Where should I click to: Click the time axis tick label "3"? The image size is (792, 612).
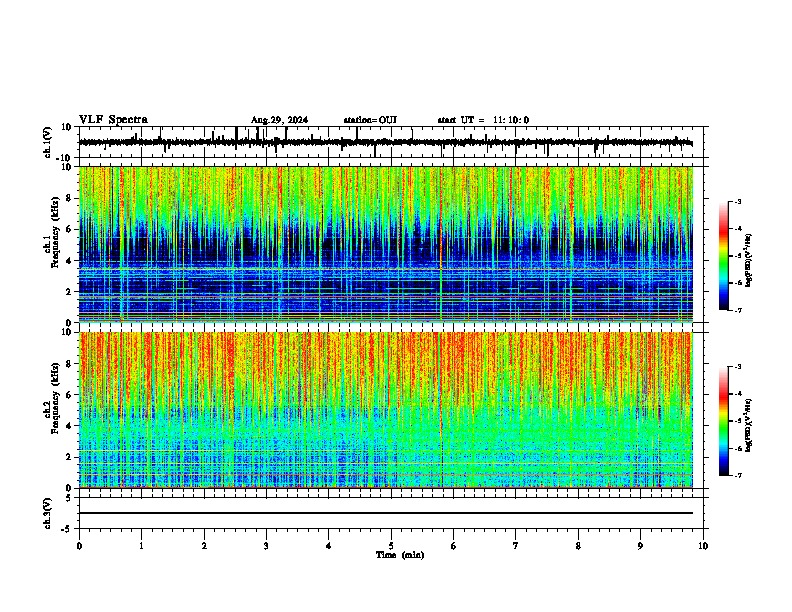pyautogui.click(x=266, y=546)
